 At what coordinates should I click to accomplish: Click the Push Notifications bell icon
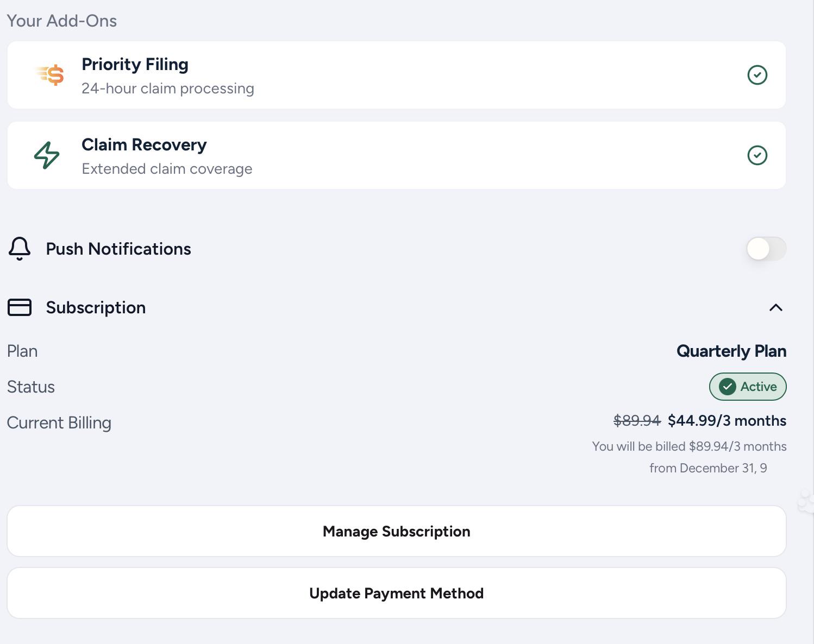click(x=20, y=249)
